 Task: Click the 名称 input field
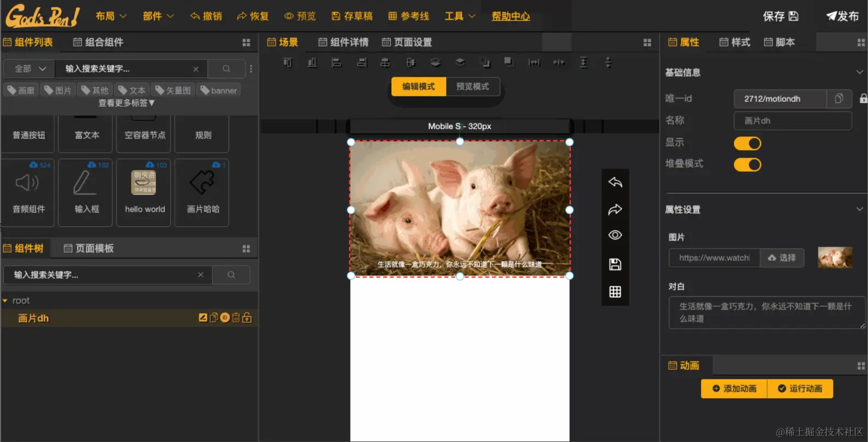click(792, 120)
